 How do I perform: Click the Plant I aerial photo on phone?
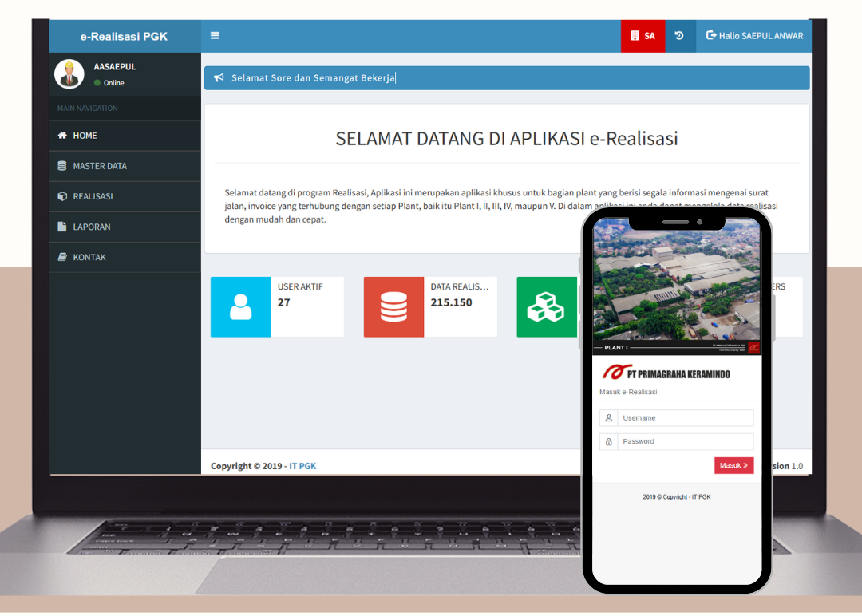point(677,279)
